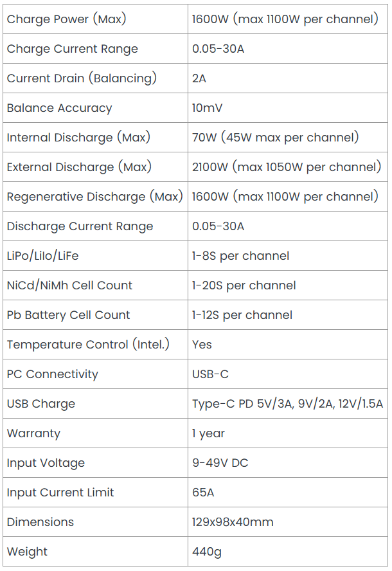Select Regenerative Discharge (Max) label
The image size is (392, 571).
pos(95,197)
